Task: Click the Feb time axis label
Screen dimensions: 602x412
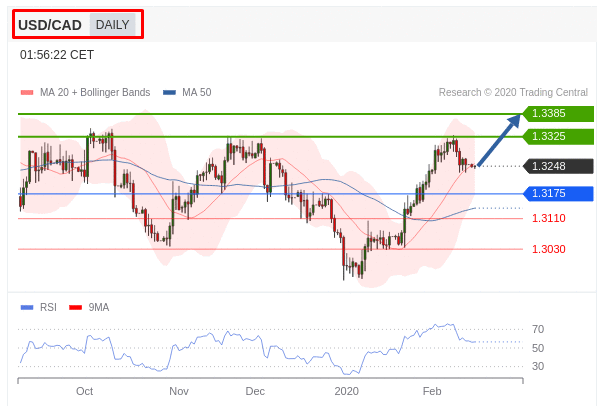Action: tap(432, 391)
